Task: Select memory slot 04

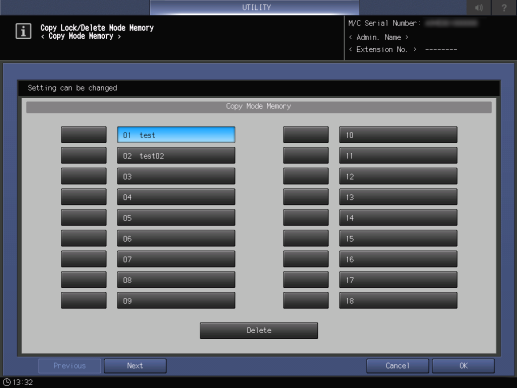Action: click(176, 197)
